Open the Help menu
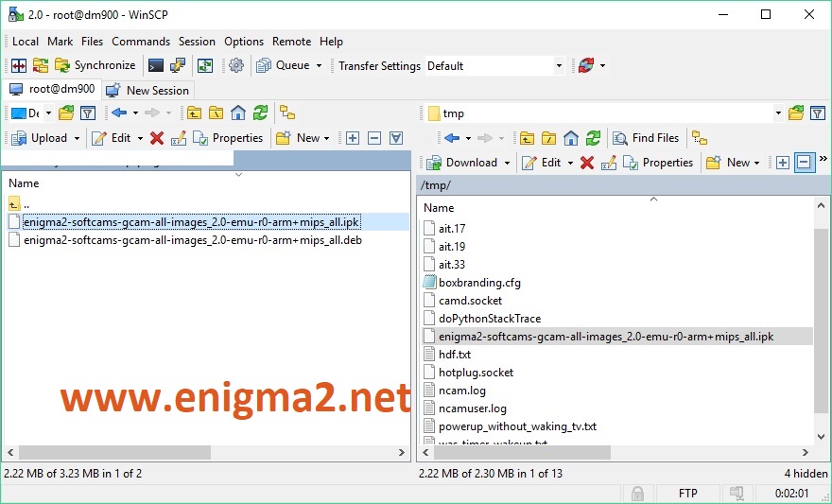Viewport: 832px width, 504px height. [x=331, y=42]
